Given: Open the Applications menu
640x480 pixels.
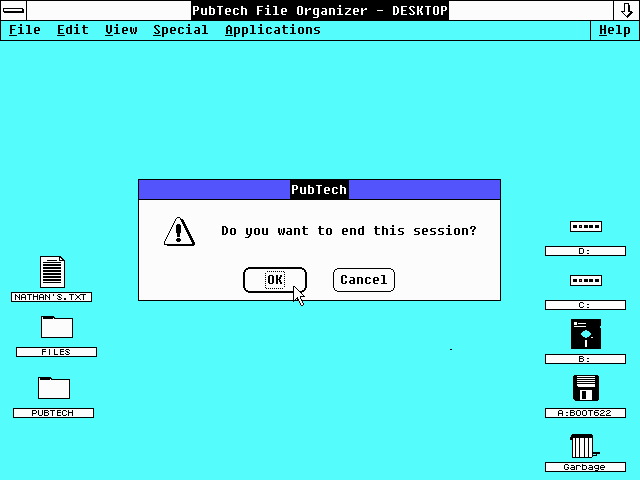Looking at the screenshot, I should click(273, 30).
